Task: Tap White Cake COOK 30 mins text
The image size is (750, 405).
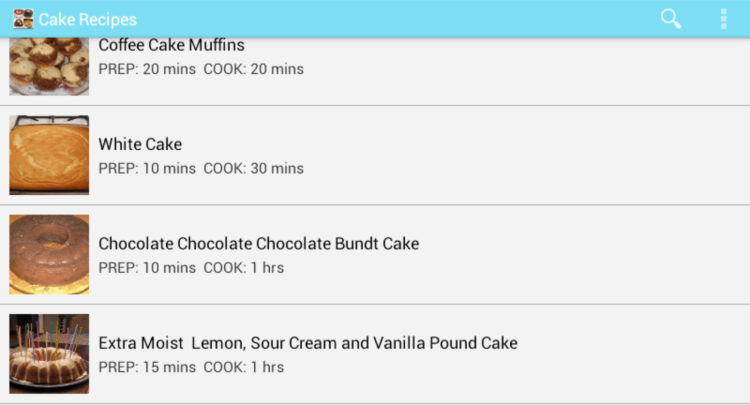Action: pos(253,168)
